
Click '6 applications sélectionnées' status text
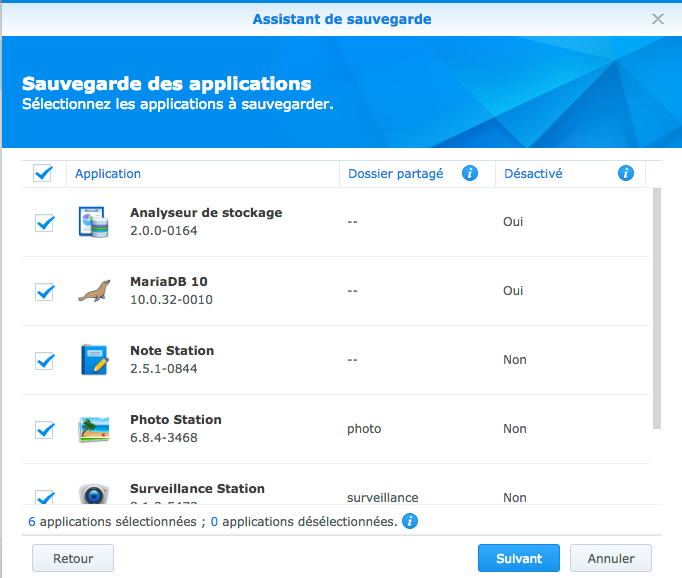[112, 521]
